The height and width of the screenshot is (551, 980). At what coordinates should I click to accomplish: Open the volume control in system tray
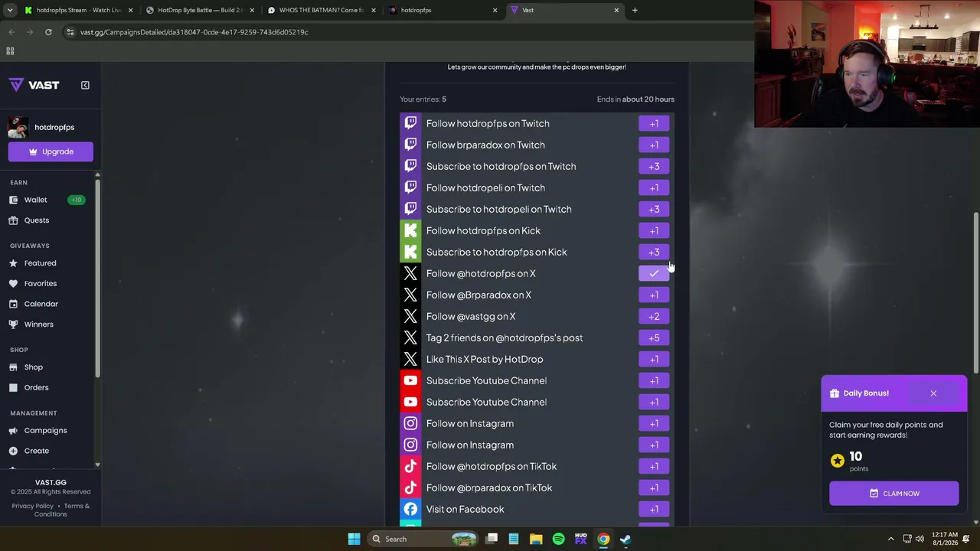(x=920, y=539)
